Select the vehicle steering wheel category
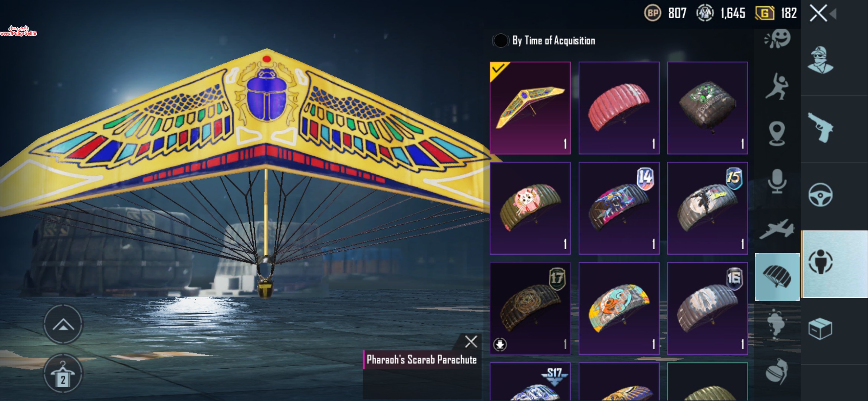This screenshot has height=401, width=868. pyautogui.click(x=820, y=195)
